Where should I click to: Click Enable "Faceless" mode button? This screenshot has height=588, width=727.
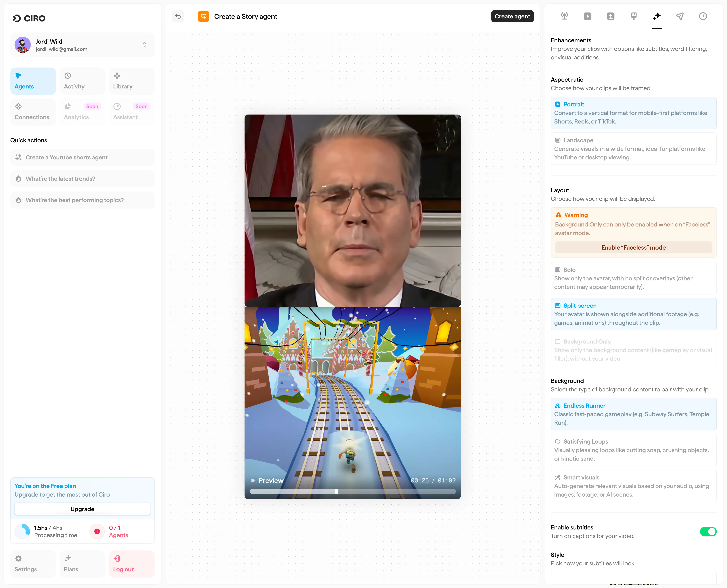click(x=633, y=248)
